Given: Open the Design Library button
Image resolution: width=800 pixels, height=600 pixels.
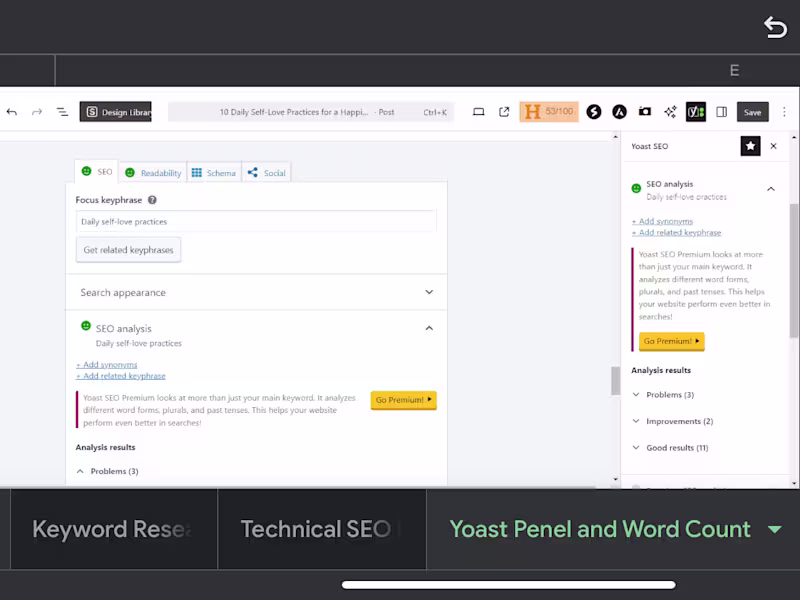Looking at the screenshot, I should 115,112.
